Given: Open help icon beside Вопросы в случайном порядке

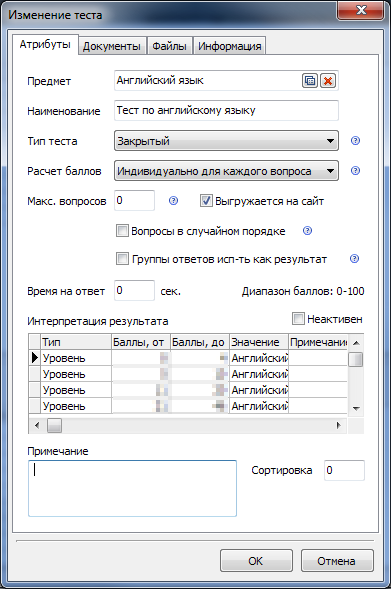Looking at the screenshot, I should click(x=307, y=230).
